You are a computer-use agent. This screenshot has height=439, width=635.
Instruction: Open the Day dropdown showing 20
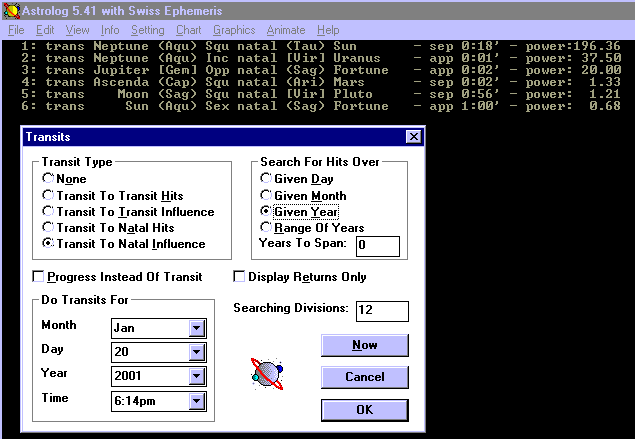196,352
